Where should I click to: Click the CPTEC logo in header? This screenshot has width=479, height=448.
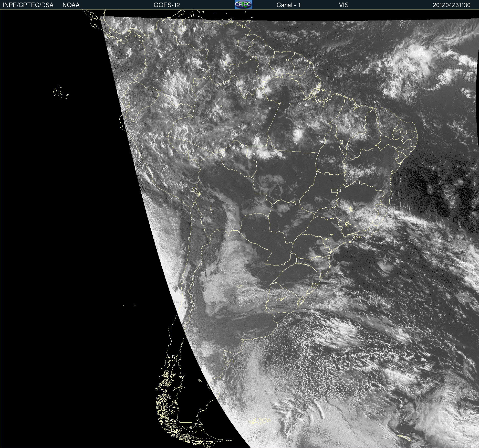pos(243,5)
